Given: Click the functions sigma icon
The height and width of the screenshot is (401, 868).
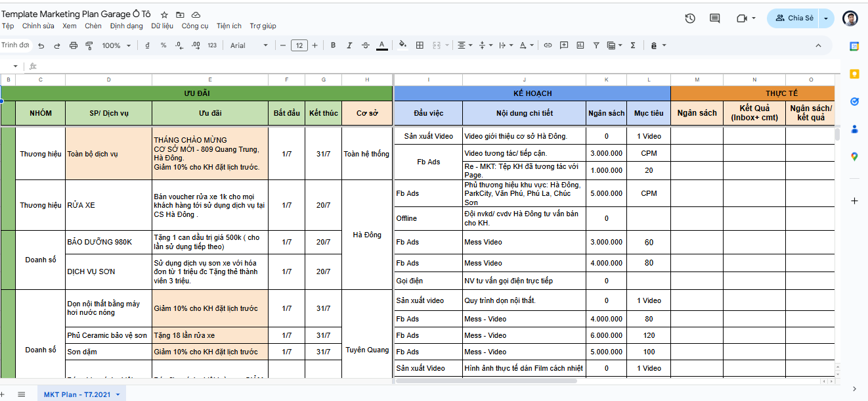Looking at the screenshot, I should [633, 45].
